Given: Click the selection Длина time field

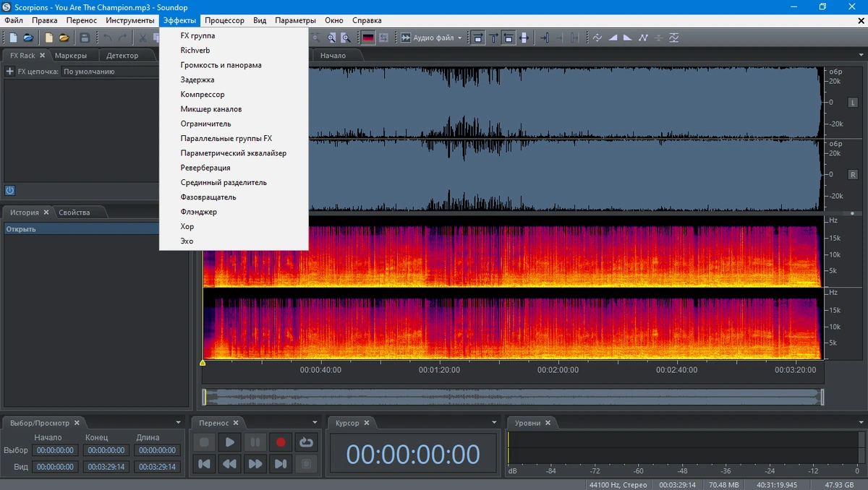Looking at the screenshot, I should (x=158, y=450).
